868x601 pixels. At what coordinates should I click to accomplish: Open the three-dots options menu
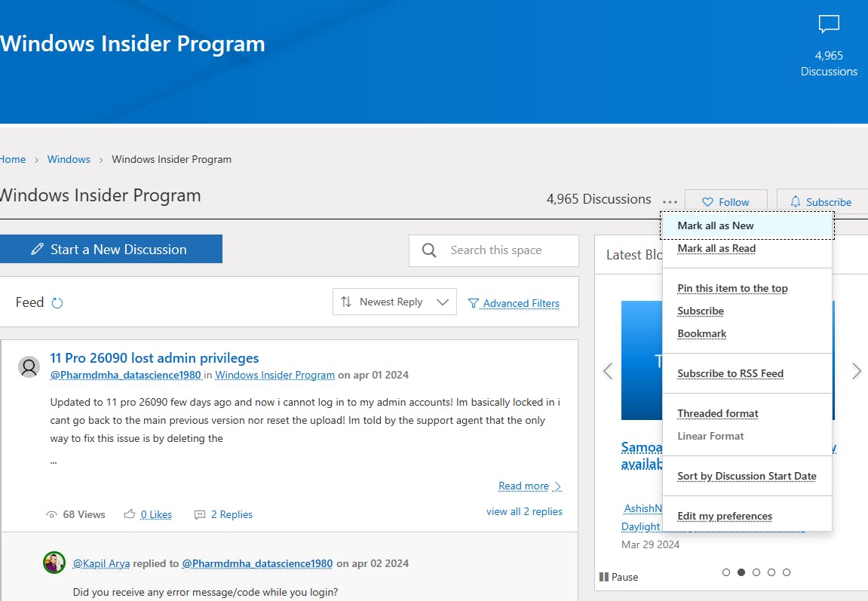point(670,202)
